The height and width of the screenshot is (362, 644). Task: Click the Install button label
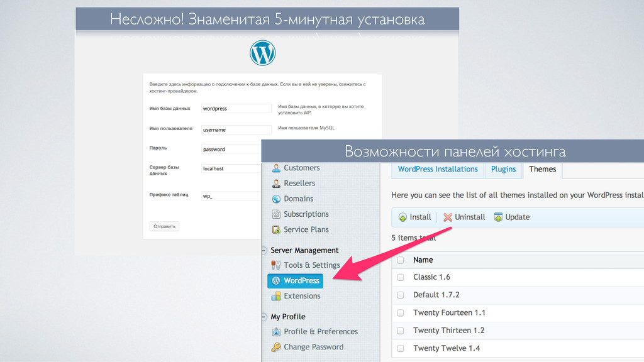point(421,217)
